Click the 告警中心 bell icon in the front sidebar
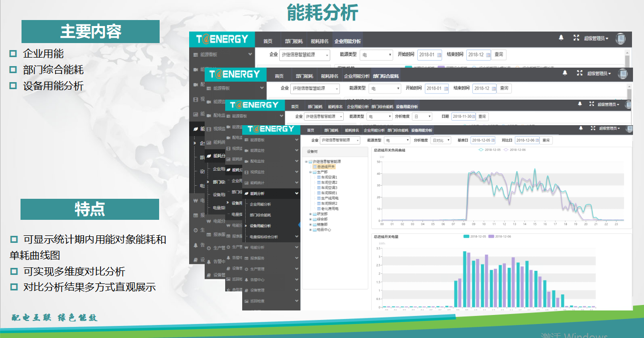Image resolution: width=644 pixels, height=338 pixels. click(246, 279)
